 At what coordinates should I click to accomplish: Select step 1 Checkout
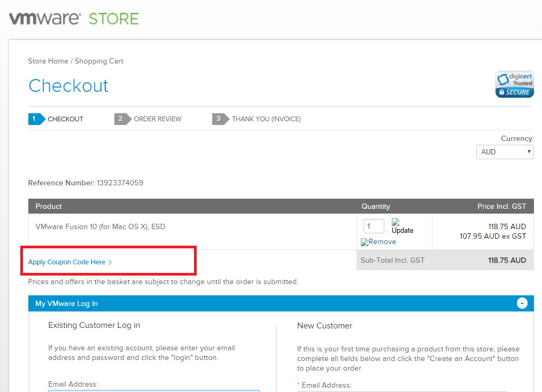(x=56, y=119)
